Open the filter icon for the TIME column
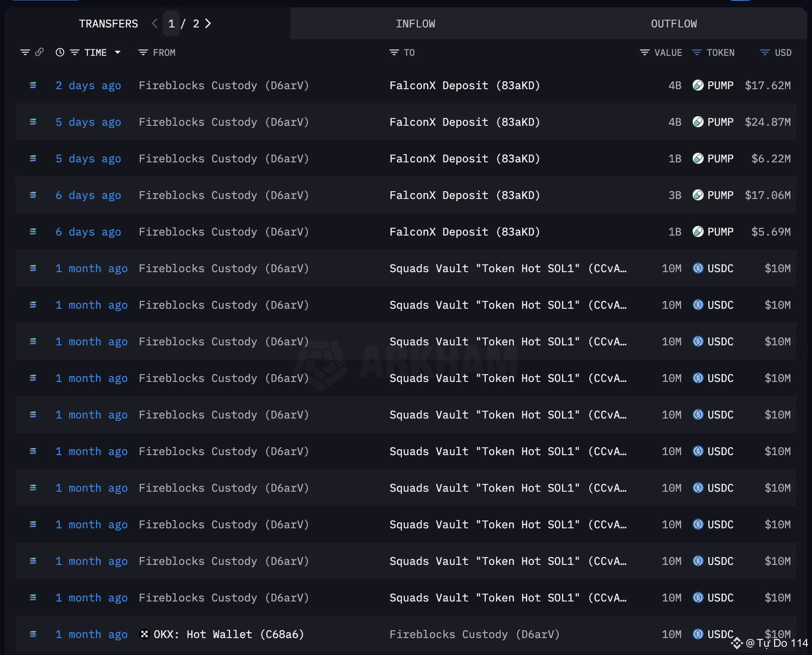 [75, 52]
